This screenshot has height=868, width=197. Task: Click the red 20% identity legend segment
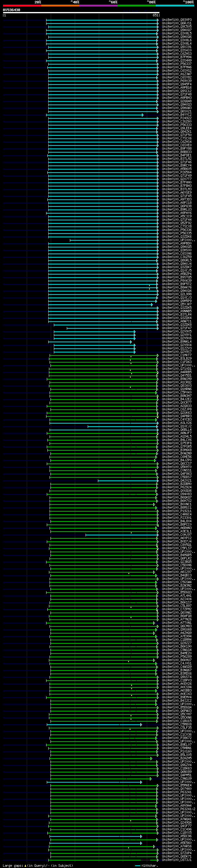coord(22,6)
